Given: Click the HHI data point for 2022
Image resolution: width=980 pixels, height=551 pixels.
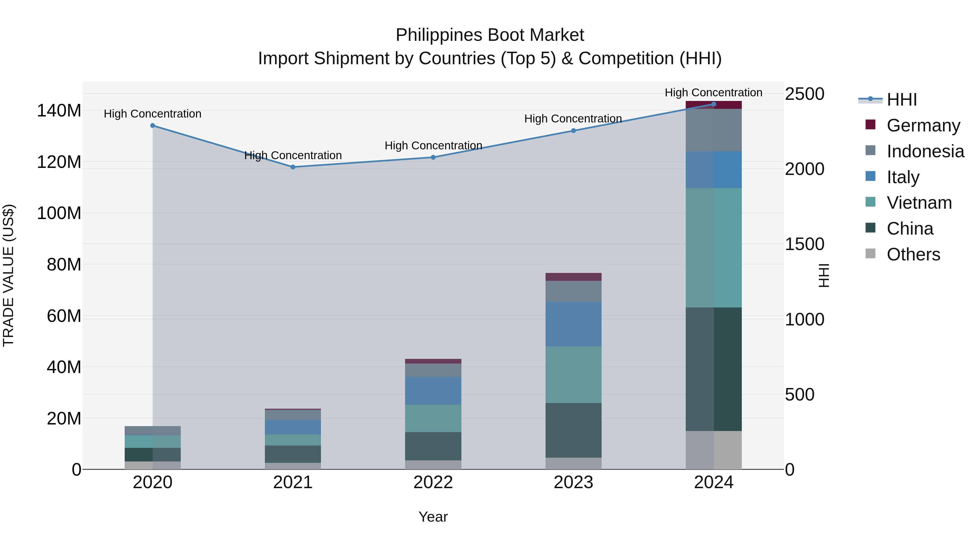Looking at the screenshot, I should point(433,157).
